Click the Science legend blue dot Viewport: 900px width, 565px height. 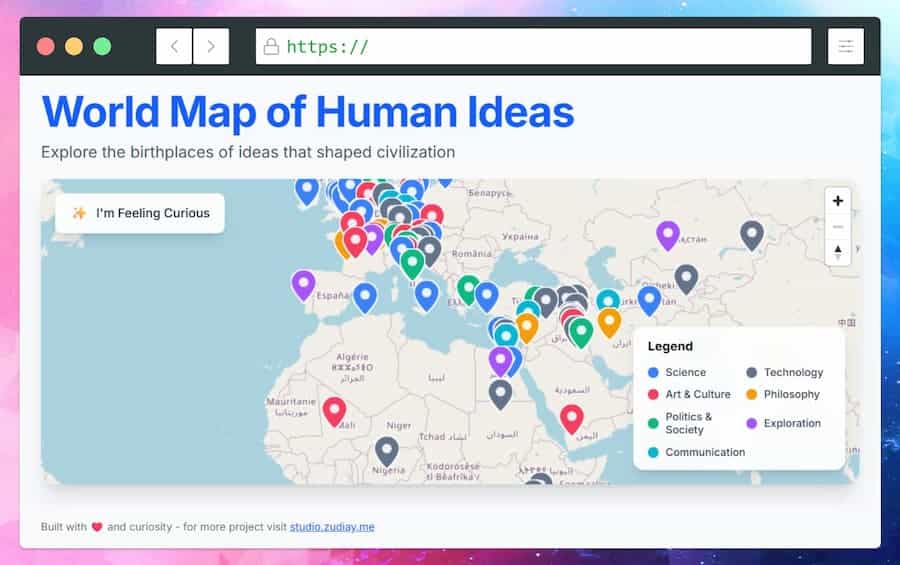pos(653,373)
